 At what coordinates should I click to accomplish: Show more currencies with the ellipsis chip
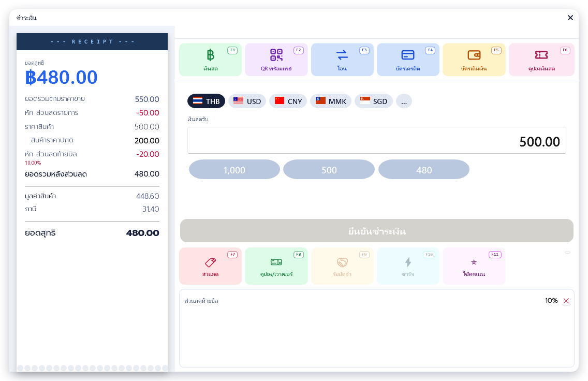point(404,101)
